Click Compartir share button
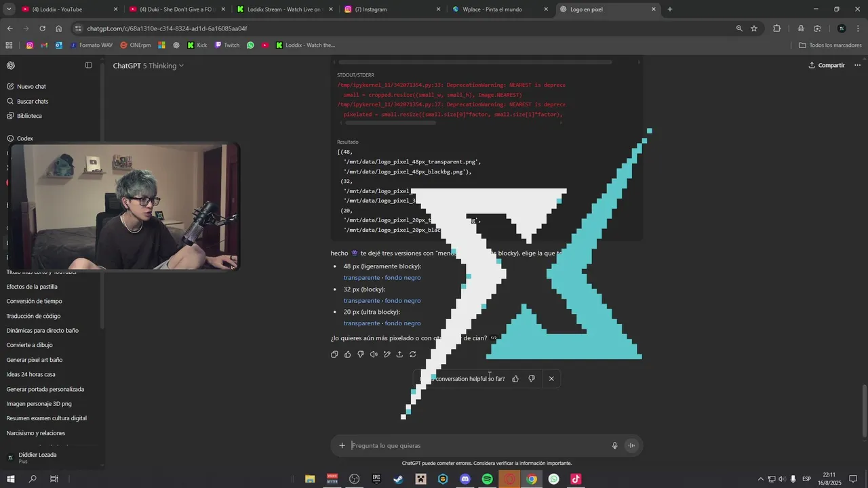The image size is (868, 488). click(827, 66)
